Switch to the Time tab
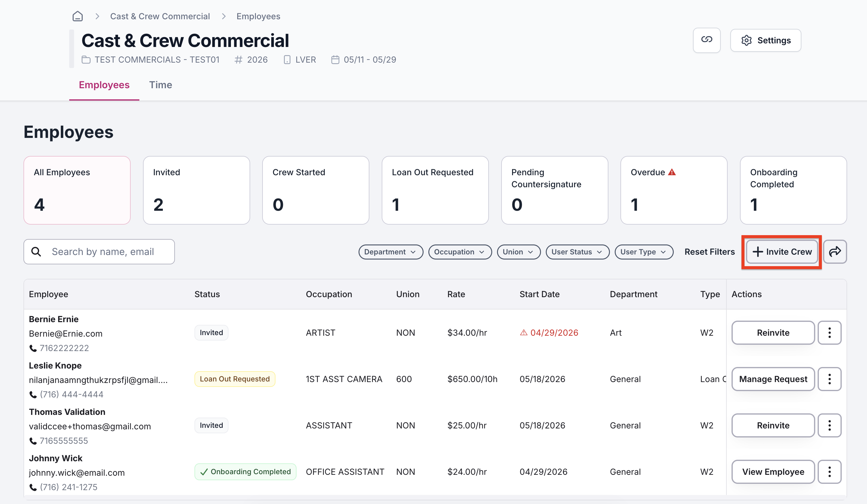The image size is (867, 504). tap(161, 85)
